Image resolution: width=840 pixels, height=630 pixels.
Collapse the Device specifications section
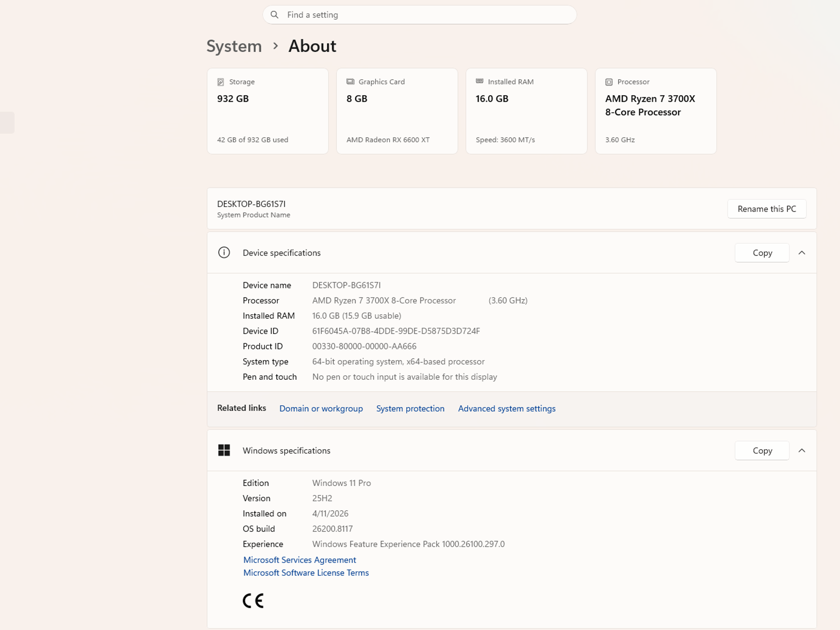(802, 253)
